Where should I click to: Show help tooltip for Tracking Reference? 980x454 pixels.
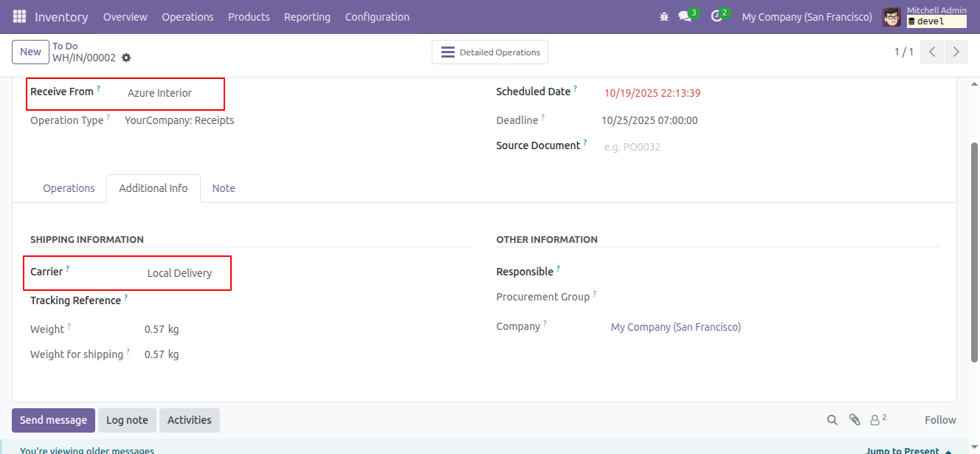[125, 297]
